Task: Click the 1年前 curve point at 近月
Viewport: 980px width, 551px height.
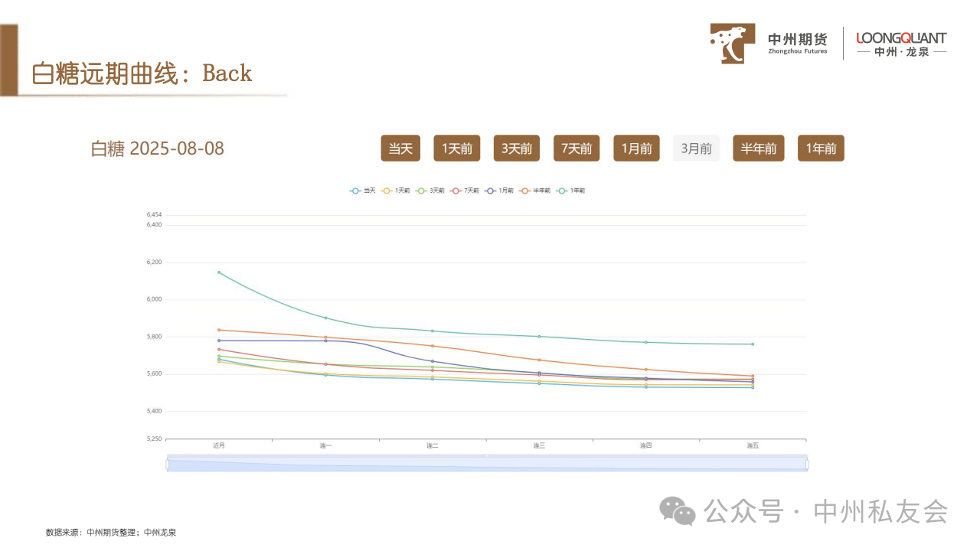Action: [219, 272]
